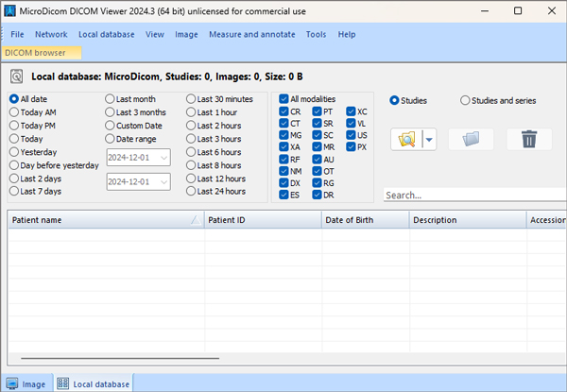Switch to the Local database bottom tab

[94, 383]
